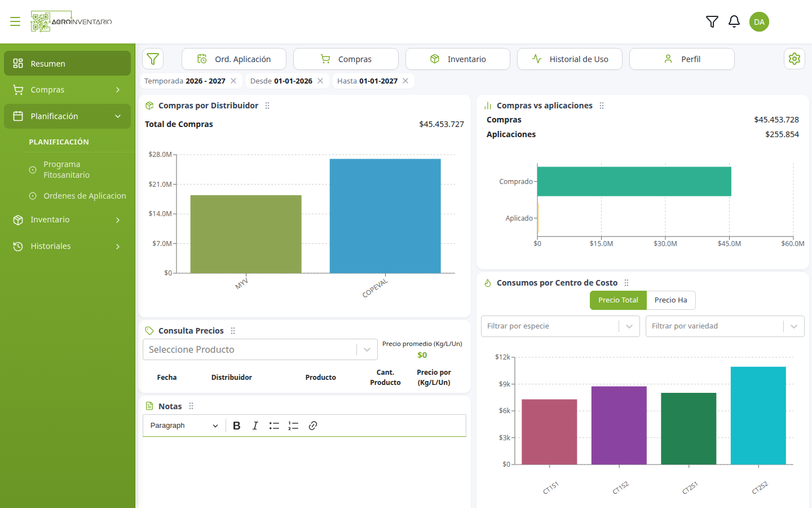Go to Resumen in the sidebar

pyautogui.click(x=67, y=63)
